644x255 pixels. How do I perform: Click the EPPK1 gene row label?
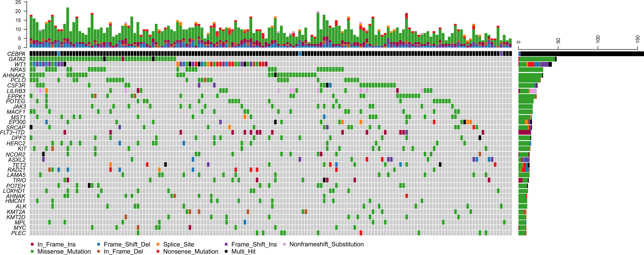[16, 96]
